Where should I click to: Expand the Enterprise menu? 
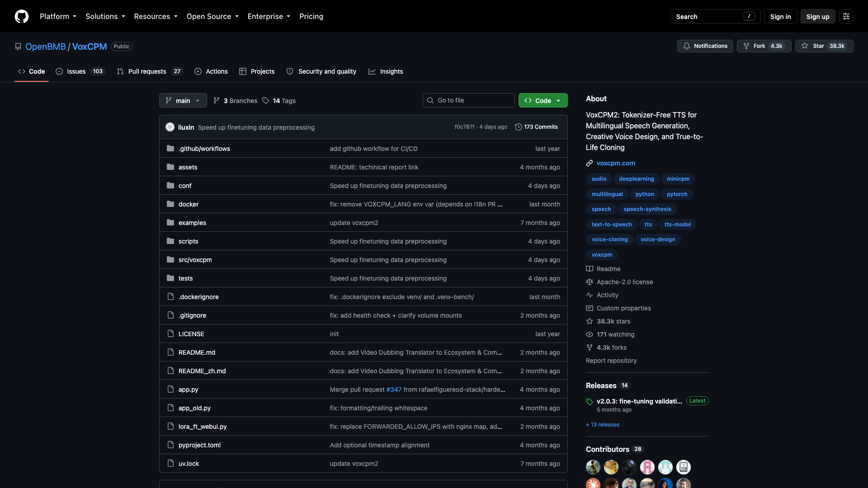coord(269,16)
